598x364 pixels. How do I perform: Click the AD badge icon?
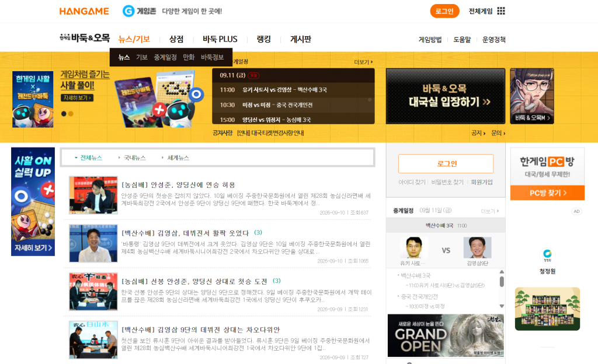(576, 211)
